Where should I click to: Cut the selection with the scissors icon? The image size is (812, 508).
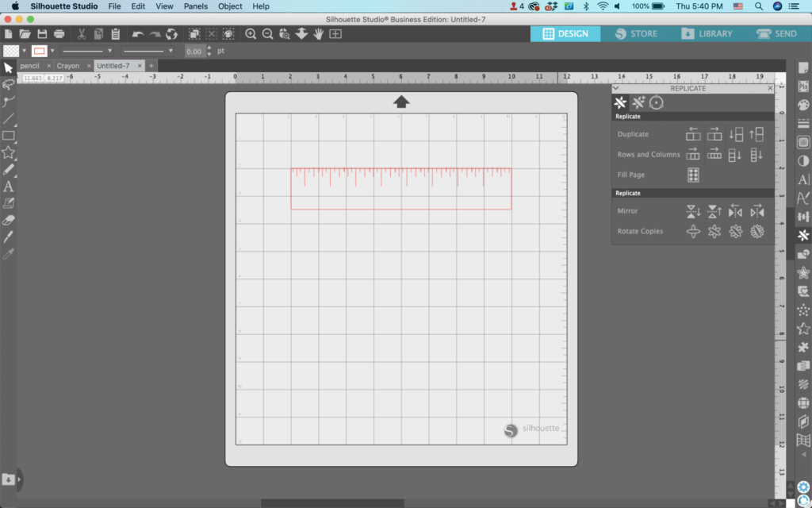(x=82, y=34)
